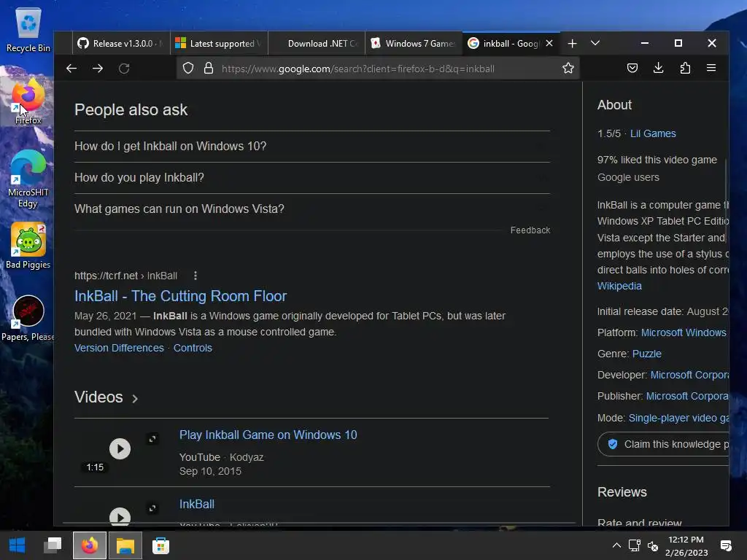Open the Developer Microsoft Corporation link
Image resolution: width=747 pixels, height=560 pixels.
(689, 375)
